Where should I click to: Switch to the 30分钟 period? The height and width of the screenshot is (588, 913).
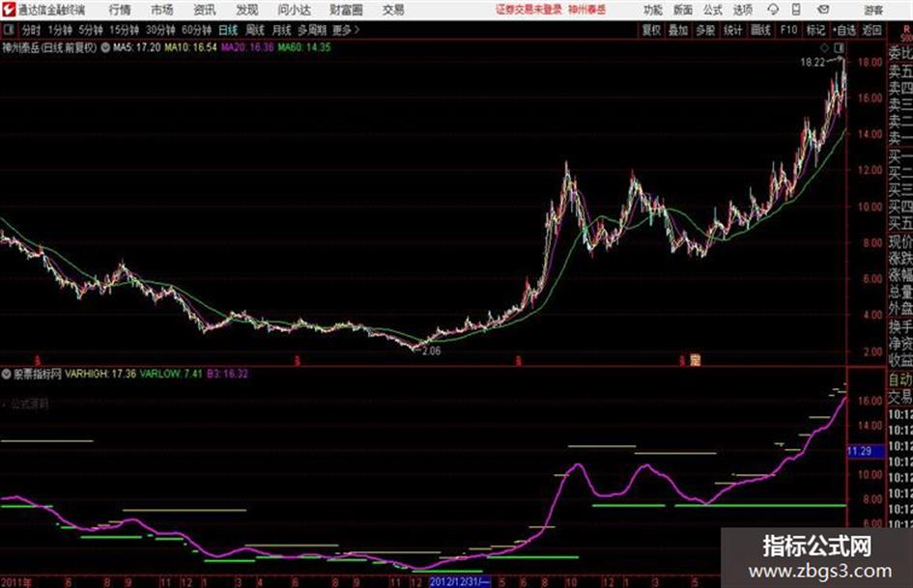coord(160,30)
